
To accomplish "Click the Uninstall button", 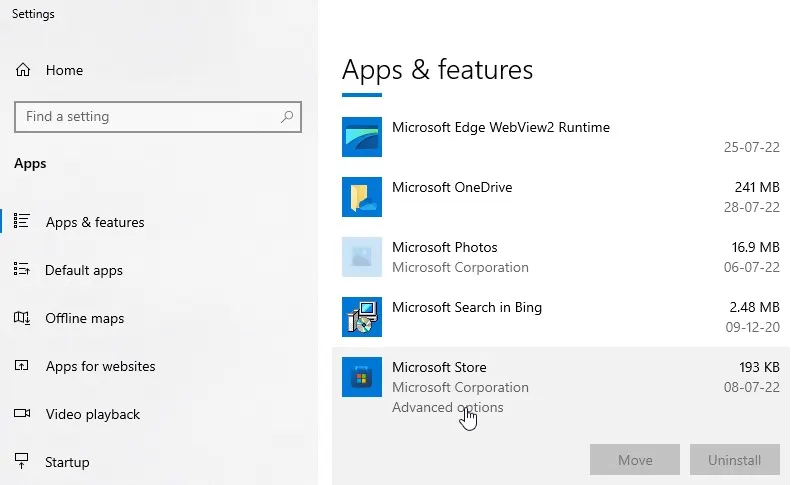I will tap(734, 460).
